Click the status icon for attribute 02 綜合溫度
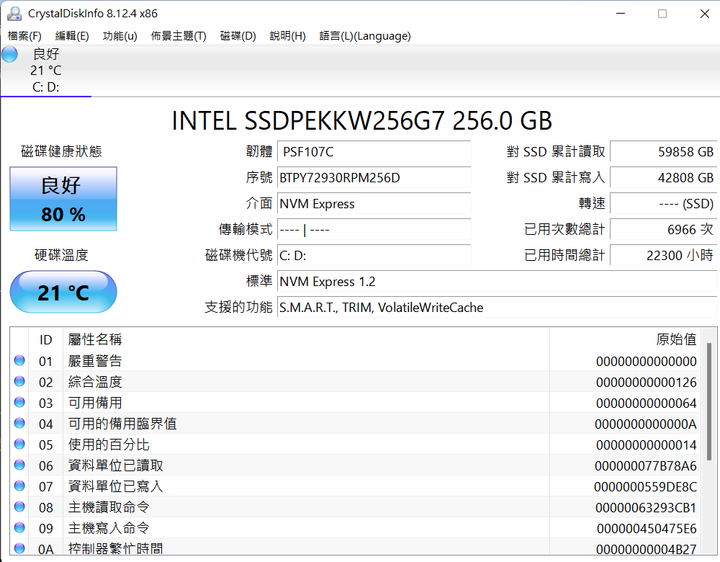 pyautogui.click(x=19, y=381)
